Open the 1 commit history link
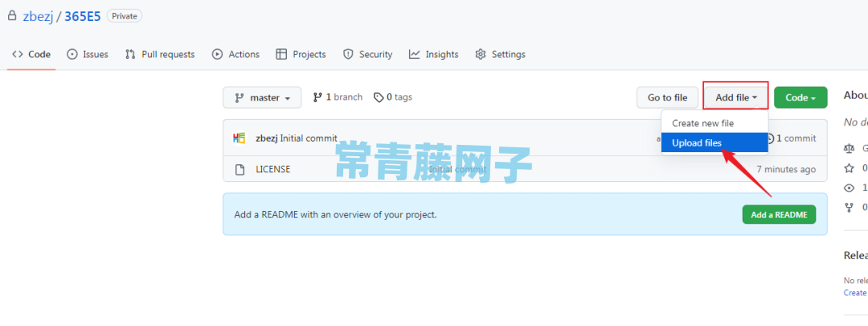 (x=792, y=138)
